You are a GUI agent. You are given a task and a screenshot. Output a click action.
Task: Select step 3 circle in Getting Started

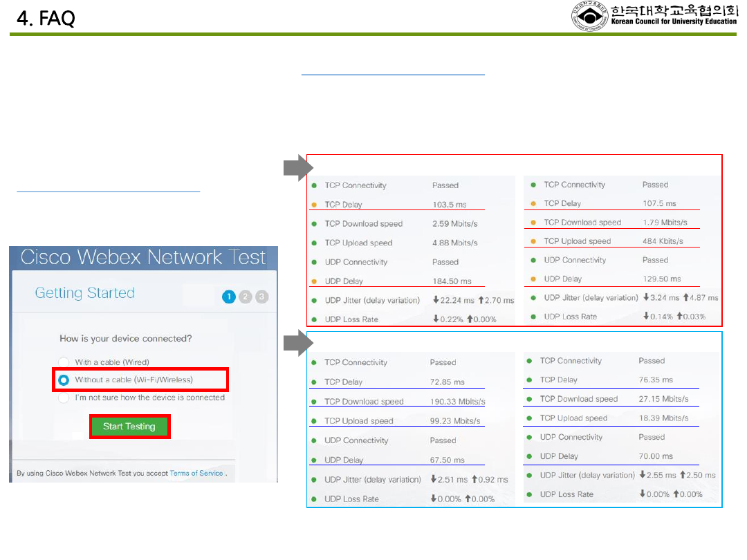tap(261, 297)
